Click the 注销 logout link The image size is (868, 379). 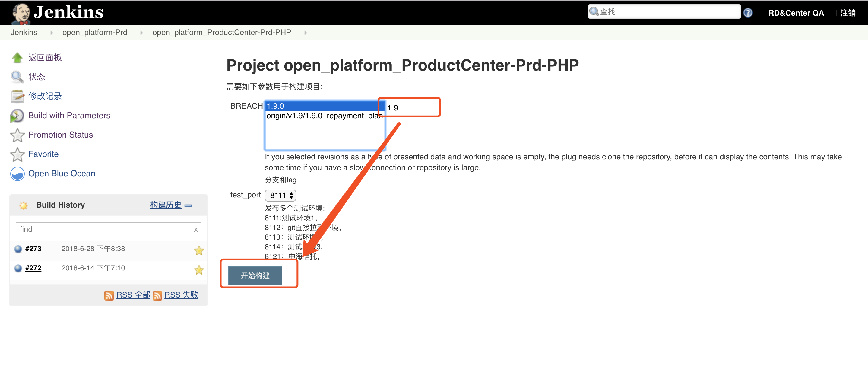pos(848,13)
